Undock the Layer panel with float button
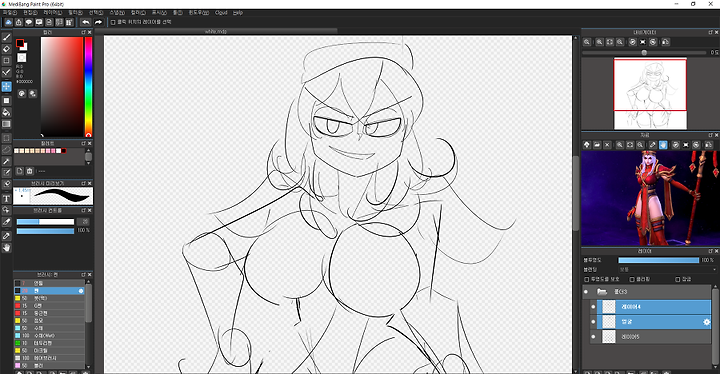 710,251
